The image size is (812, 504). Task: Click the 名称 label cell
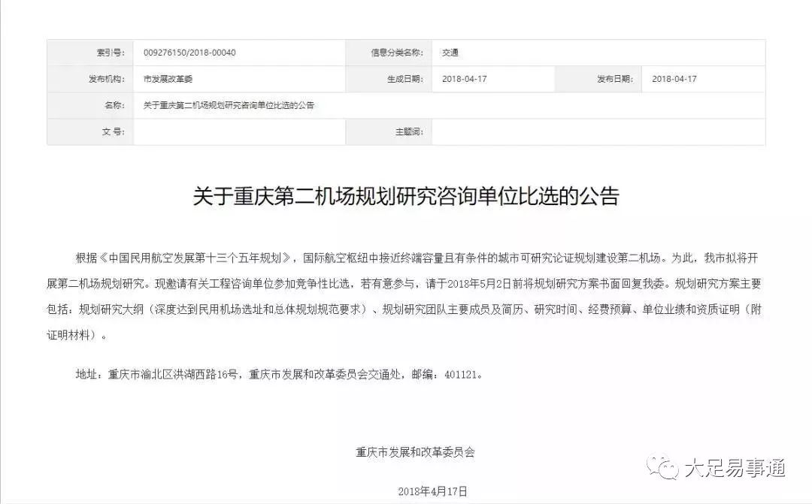90,106
